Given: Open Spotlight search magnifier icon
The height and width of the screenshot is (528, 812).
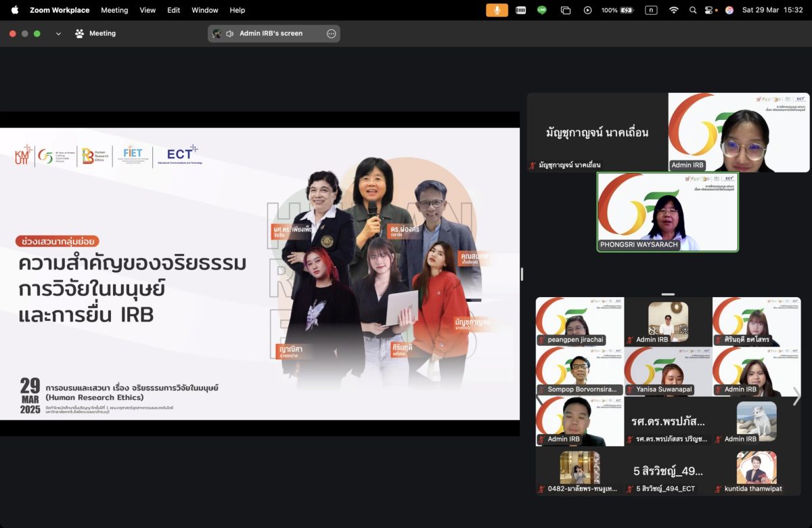Looking at the screenshot, I should tap(693, 10).
